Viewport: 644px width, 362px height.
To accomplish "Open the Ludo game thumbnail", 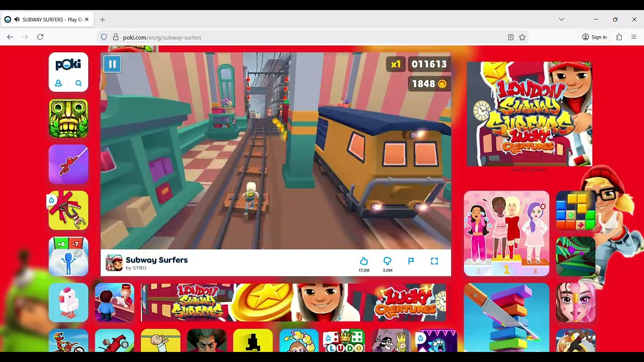I will coord(345,340).
